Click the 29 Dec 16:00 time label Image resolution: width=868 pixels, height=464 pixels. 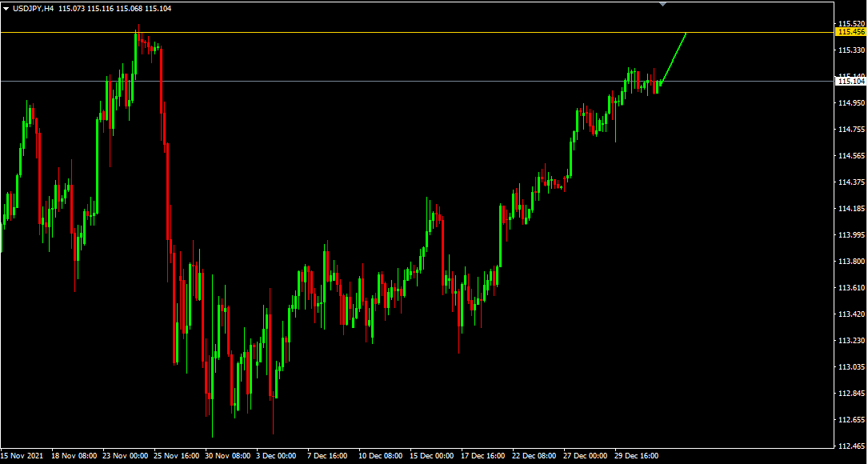[638, 456]
